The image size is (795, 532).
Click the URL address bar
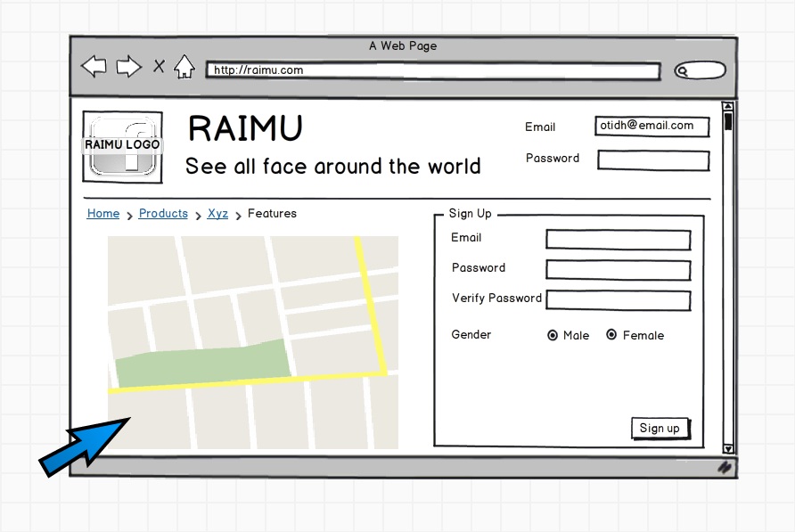coord(433,71)
